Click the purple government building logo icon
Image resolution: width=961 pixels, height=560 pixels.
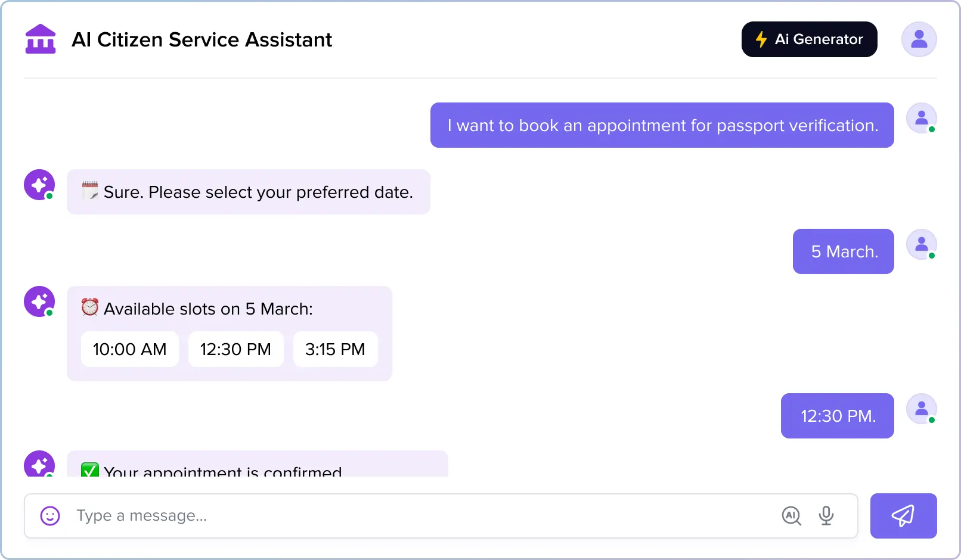[x=41, y=39]
